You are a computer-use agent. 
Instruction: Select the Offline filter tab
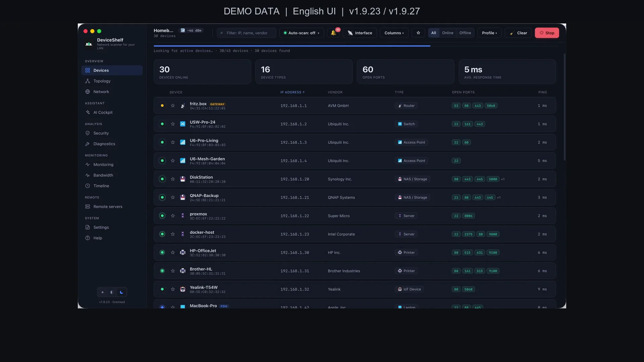(x=465, y=33)
